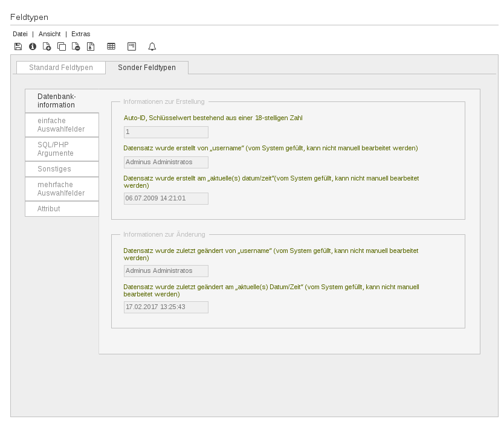Create new record with plus-document icon
Image resolution: width=504 pixels, height=422 pixels.
[x=47, y=46]
